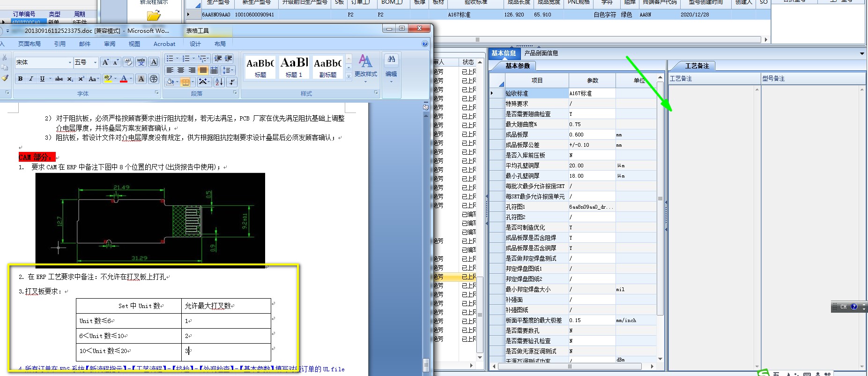Toggle Center alignment
Viewport: 868px width, 376px height.
point(181,70)
